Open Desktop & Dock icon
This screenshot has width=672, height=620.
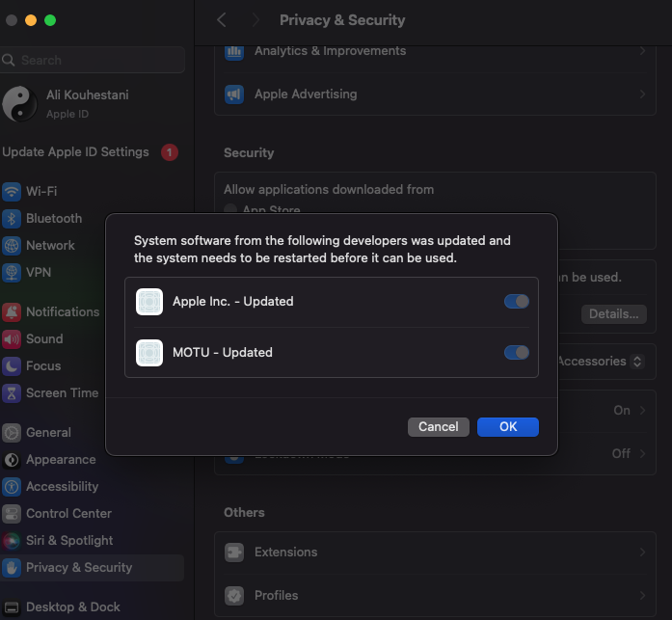point(12,607)
